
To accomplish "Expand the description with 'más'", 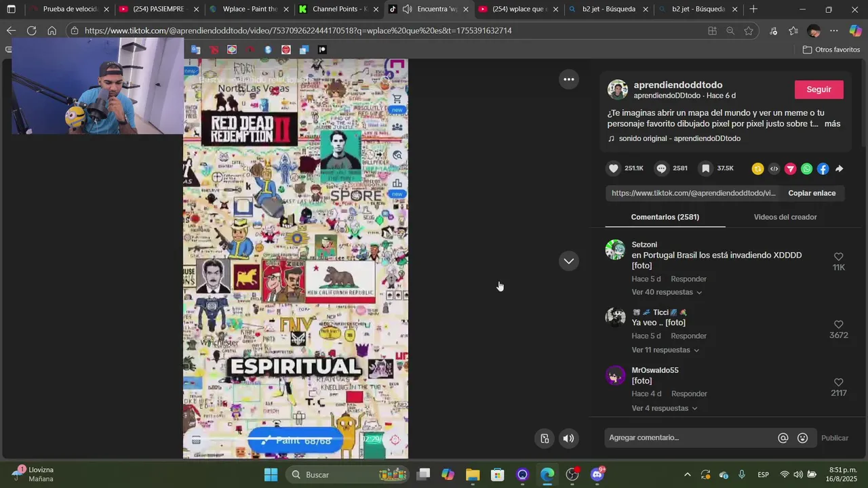I will coord(833,124).
